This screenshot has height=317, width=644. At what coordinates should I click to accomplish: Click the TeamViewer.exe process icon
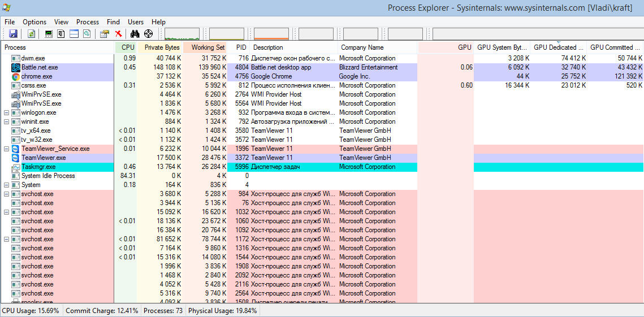(x=16, y=158)
